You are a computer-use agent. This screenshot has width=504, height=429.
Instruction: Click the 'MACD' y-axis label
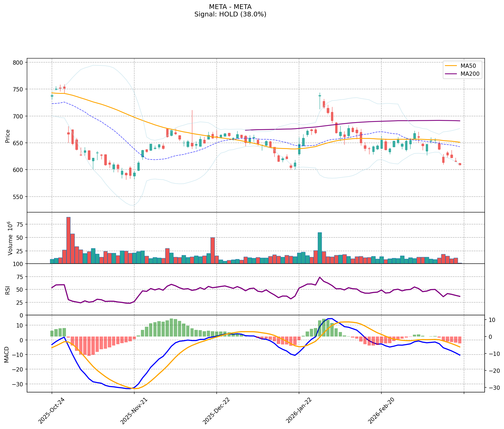click(x=7, y=354)
